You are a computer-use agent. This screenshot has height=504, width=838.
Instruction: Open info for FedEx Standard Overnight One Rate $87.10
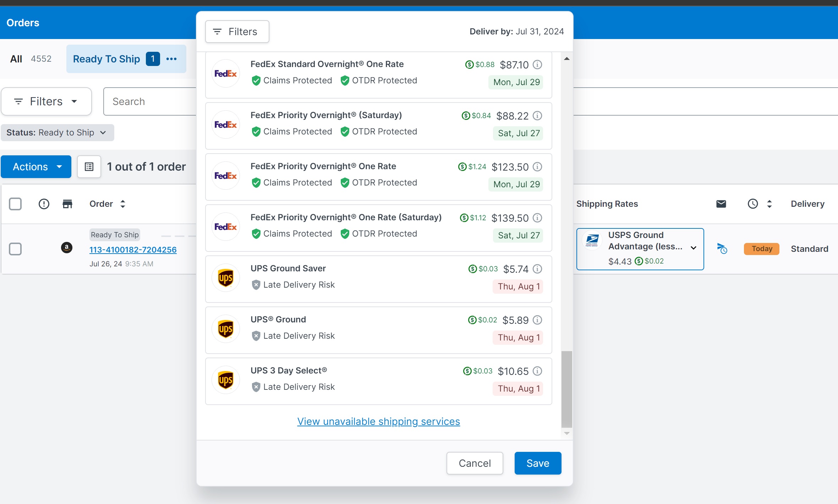[x=537, y=65]
